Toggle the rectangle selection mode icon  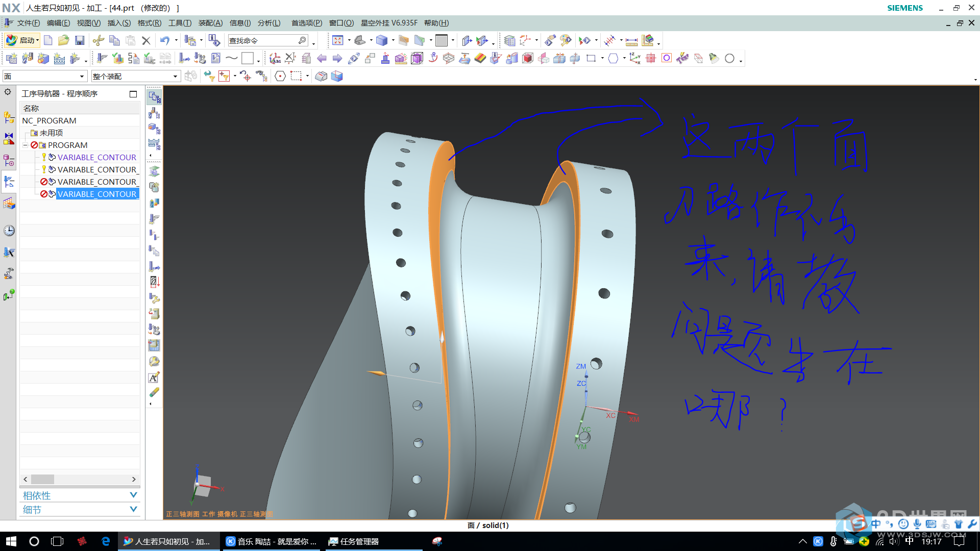pos(296,76)
